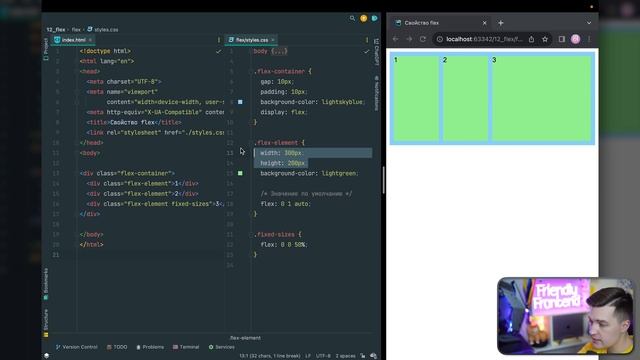
Task: Click the orange round icon in IDE toolbar
Action: (x=363, y=18)
